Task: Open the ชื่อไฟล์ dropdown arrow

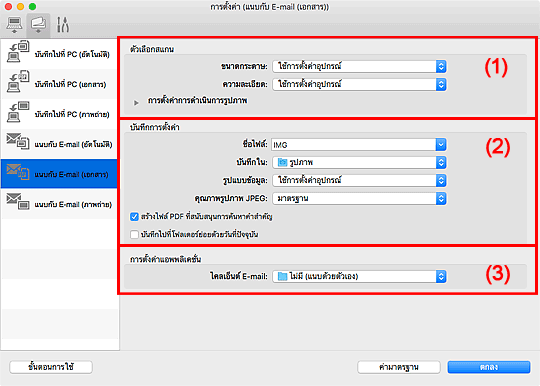Action: click(441, 145)
